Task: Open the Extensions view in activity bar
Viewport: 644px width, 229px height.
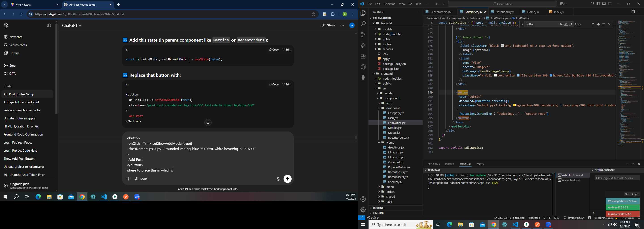Action: coord(363,56)
